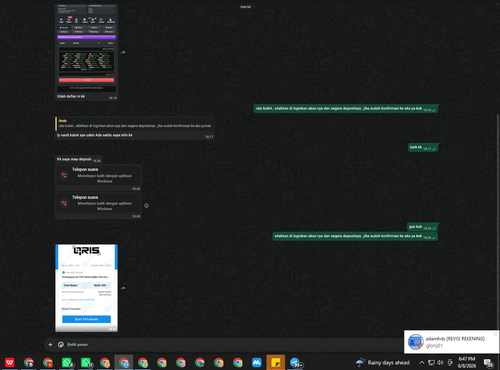Open the Windows notification center icon
This screenshot has height=370, width=500.
click(489, 363)
